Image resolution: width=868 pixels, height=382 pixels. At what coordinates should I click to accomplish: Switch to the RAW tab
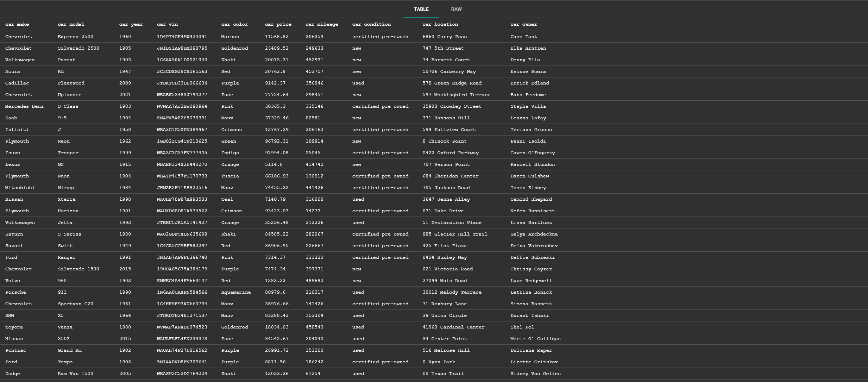pos(456,9)
